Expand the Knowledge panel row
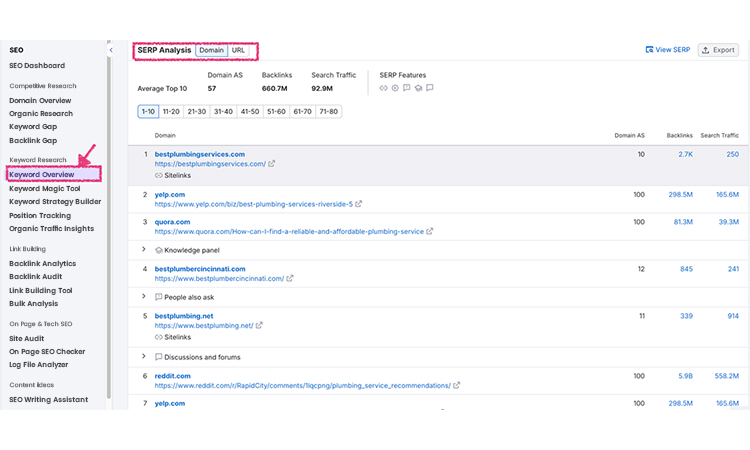Screen dimensions: 750x450 (143, 249)
